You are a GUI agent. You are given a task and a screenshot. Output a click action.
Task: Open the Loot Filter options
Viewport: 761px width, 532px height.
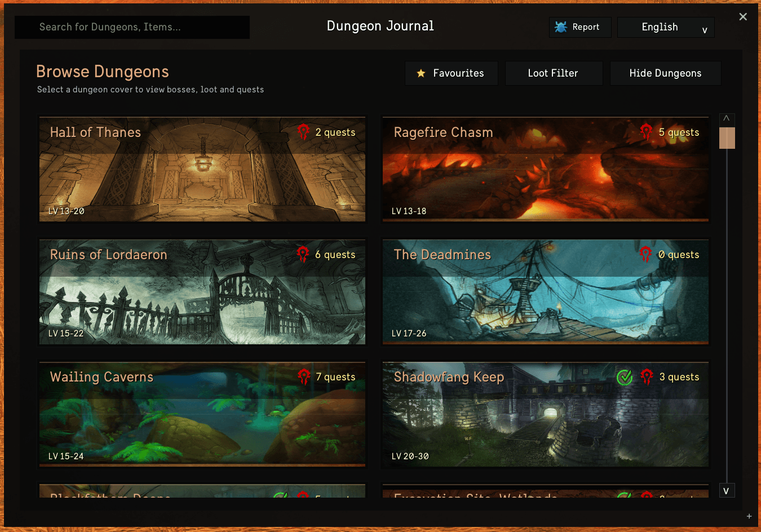coord(554,73)
